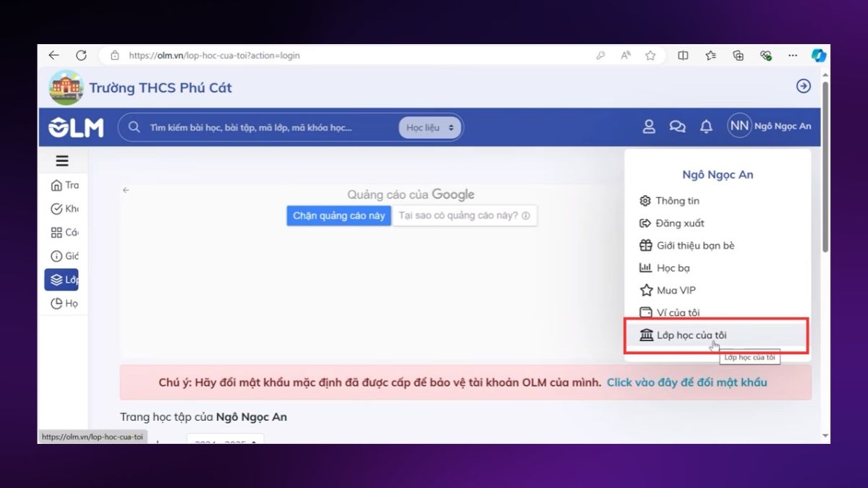
Task: Click Tại sao có quảng cáo này button
Action: coord(464,215)
